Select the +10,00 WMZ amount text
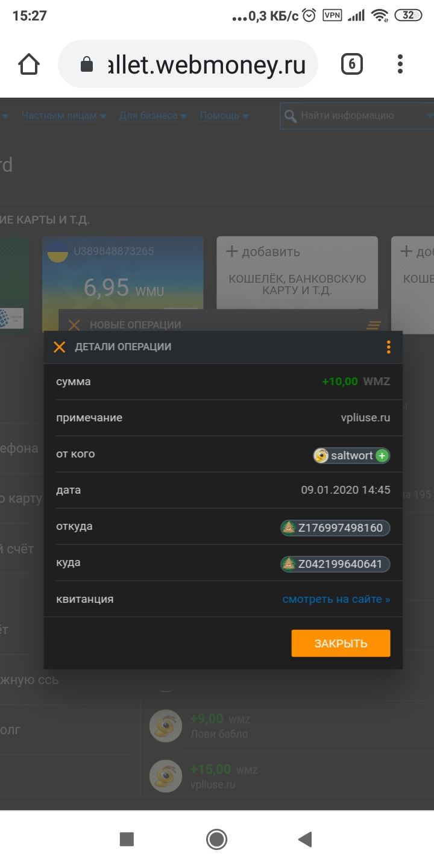 356,382
